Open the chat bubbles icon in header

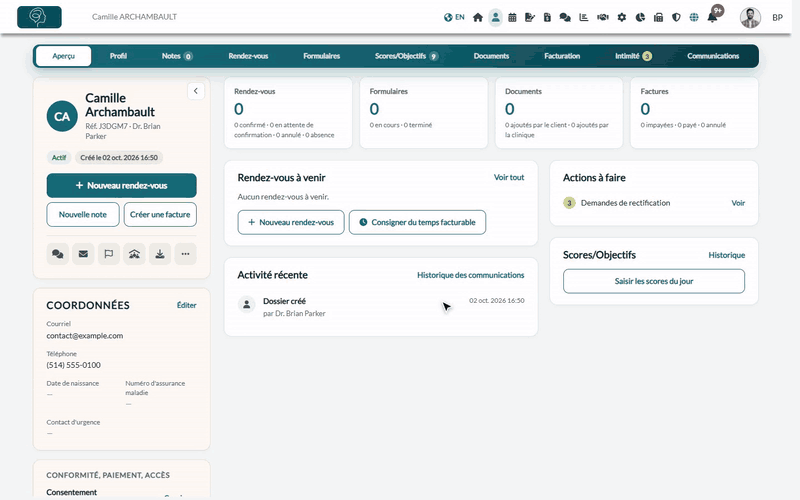[x=565, y=17]
